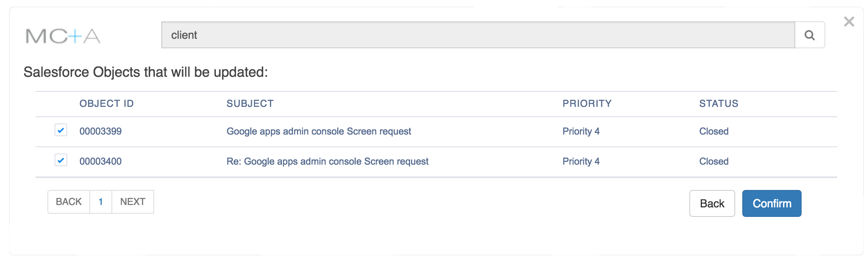Click subject "Re: Google apps admin console Screen request"
This screenshot has width=868, height=262.
click(x=327, y=161)
